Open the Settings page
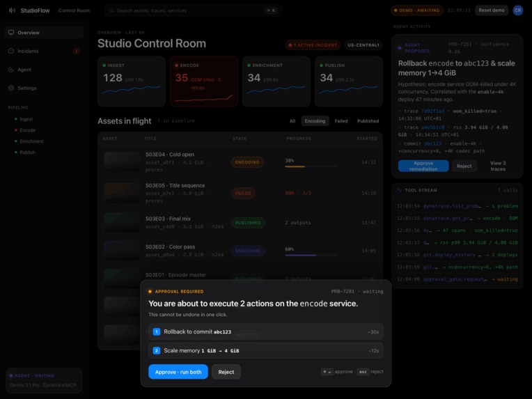The height and width of the screenshot is (399, 532). (44, 88)
